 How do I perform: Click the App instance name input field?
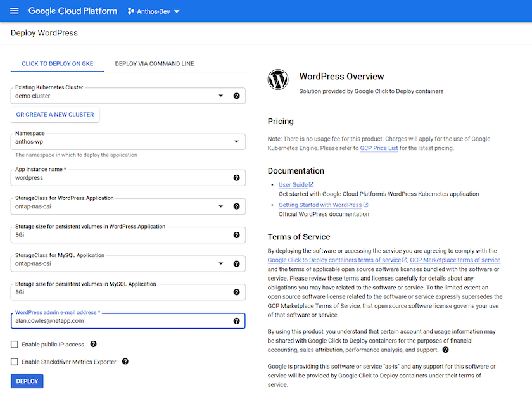tap(120, 178)
